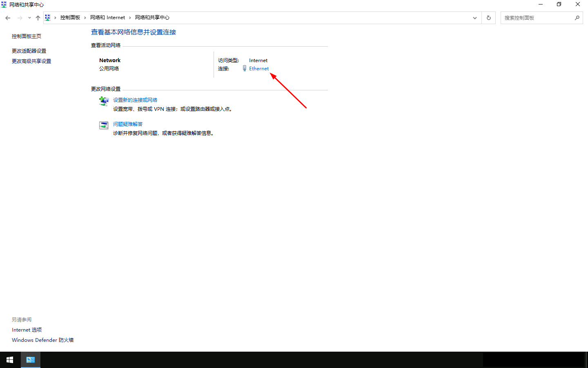Image resolution: width=588 pixels, height=368 pixels.
Task: Click the troubleshooter icon beside 问题疑难解答
Action: (104, 126)
